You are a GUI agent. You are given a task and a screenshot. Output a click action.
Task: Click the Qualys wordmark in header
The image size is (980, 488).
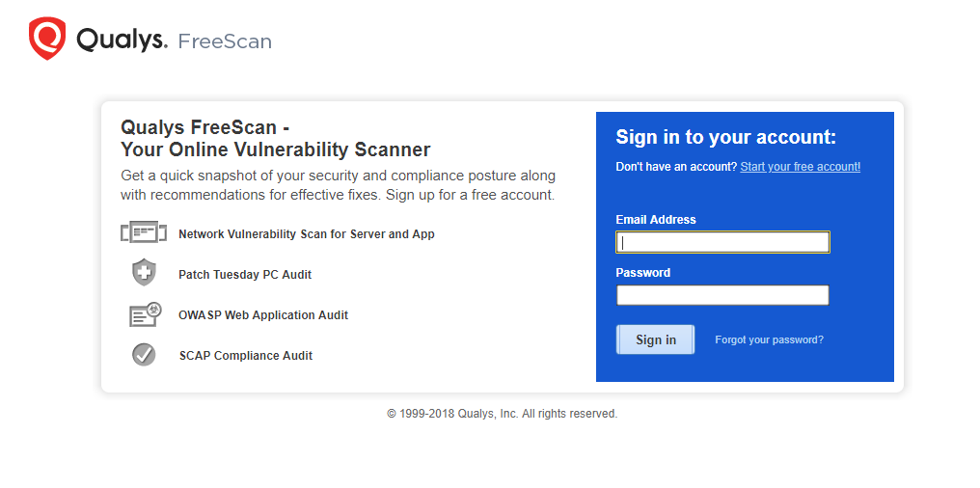pyautogui.click(x=122, y=41)
